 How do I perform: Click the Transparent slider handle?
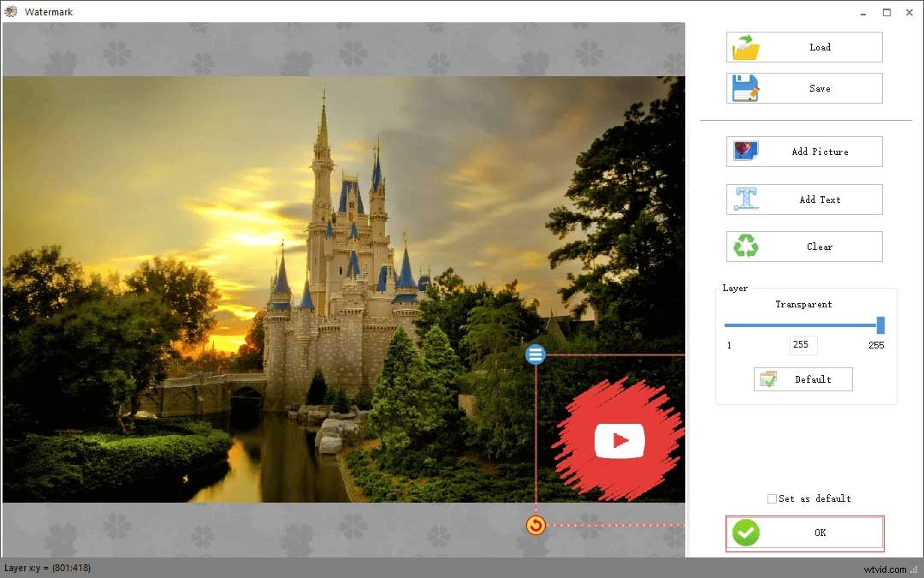(x=880, y=325)
